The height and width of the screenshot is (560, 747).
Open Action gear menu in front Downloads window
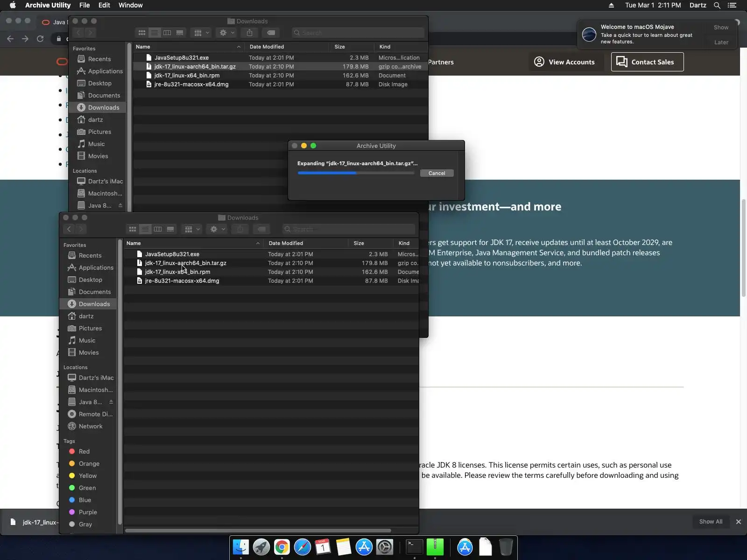coord(217,229)
